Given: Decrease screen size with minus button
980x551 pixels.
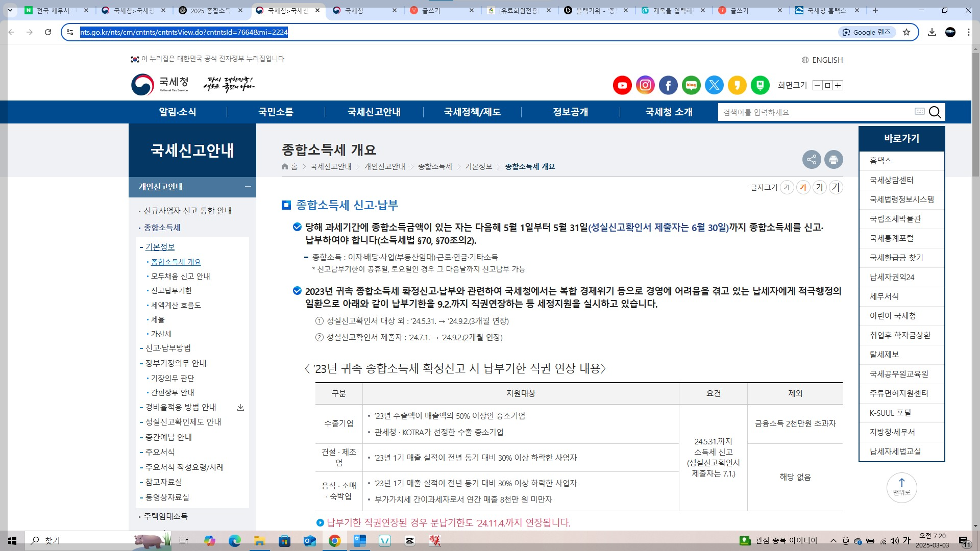Looking at the screenshot, I should click(818, 85).
